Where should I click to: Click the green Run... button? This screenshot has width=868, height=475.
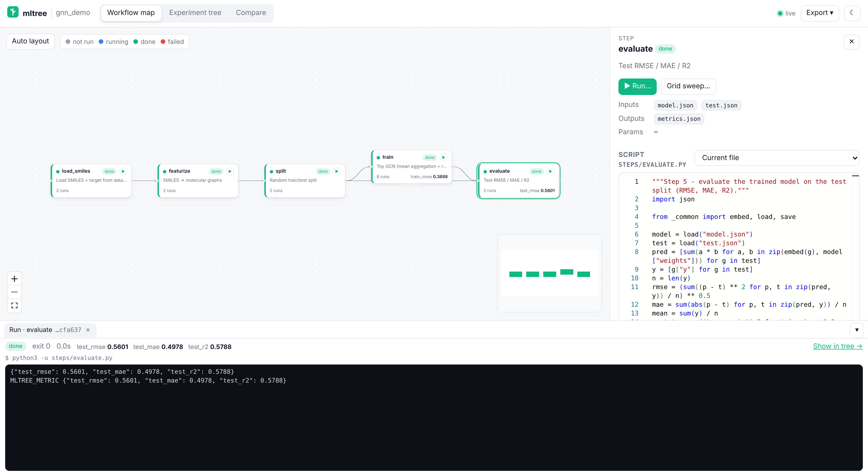[x=637, y=86]
